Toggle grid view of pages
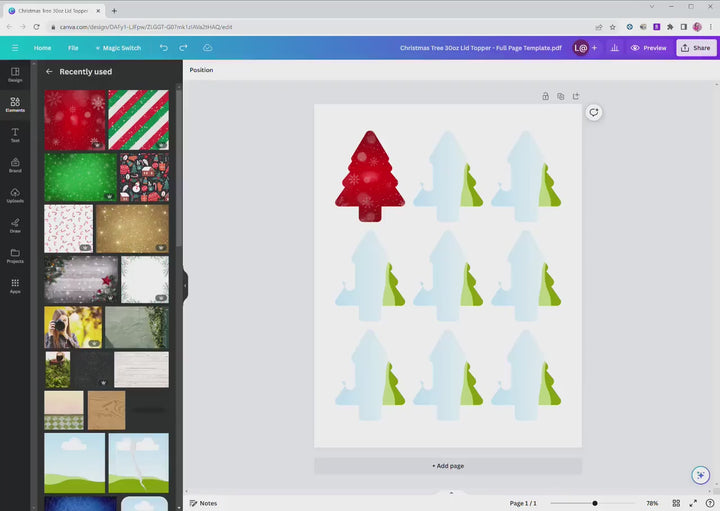The height and width of the screenshot is (511, 720). tap(677, 503)
